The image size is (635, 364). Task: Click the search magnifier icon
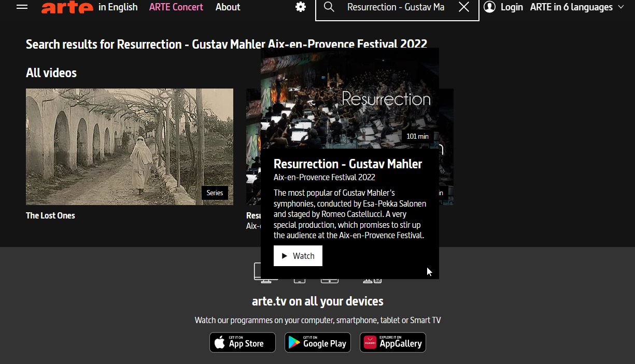329,8
